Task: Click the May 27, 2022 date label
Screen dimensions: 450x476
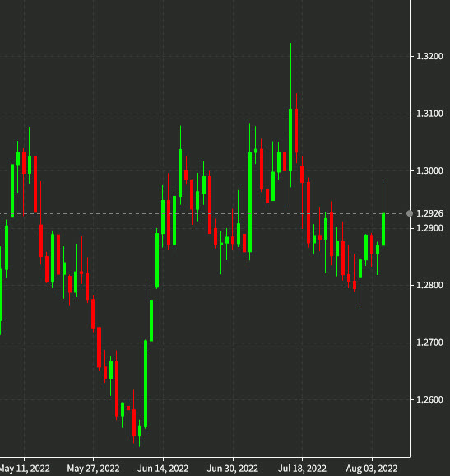Action: [x=93, y=469]
